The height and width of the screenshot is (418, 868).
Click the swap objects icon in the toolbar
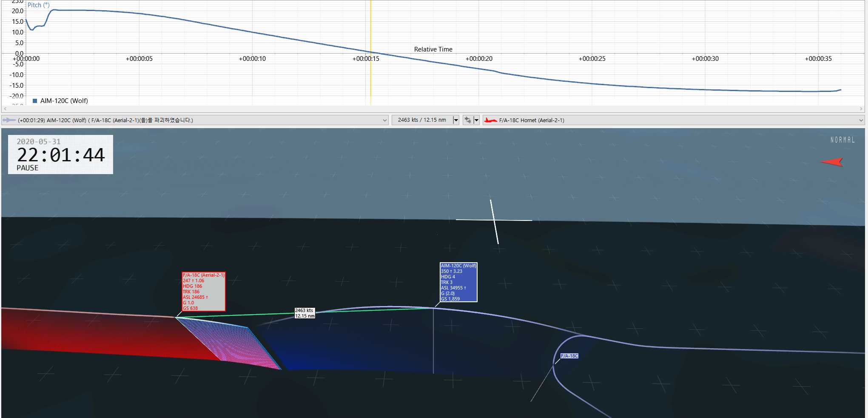[x=468, y=120]
